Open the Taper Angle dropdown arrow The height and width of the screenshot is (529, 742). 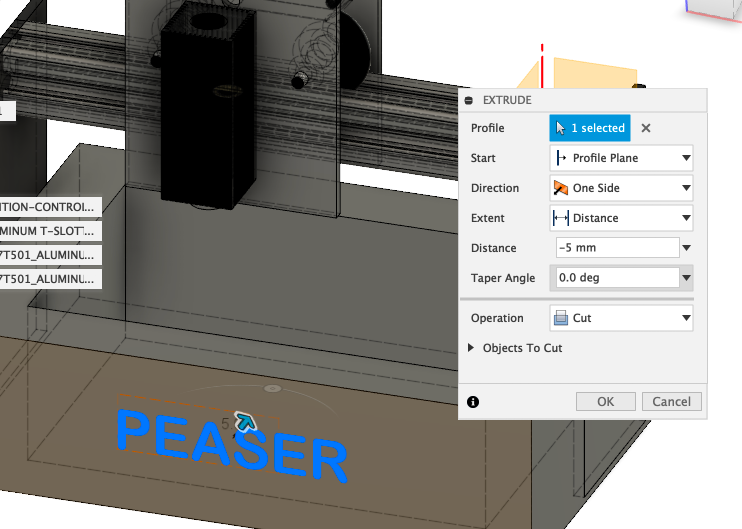pos(687,278)
